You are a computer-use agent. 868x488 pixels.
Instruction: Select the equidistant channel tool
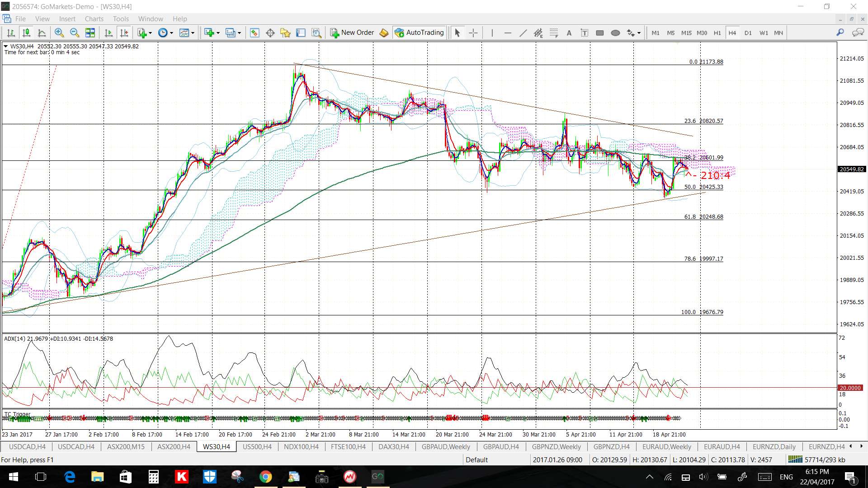coord(538,33)
